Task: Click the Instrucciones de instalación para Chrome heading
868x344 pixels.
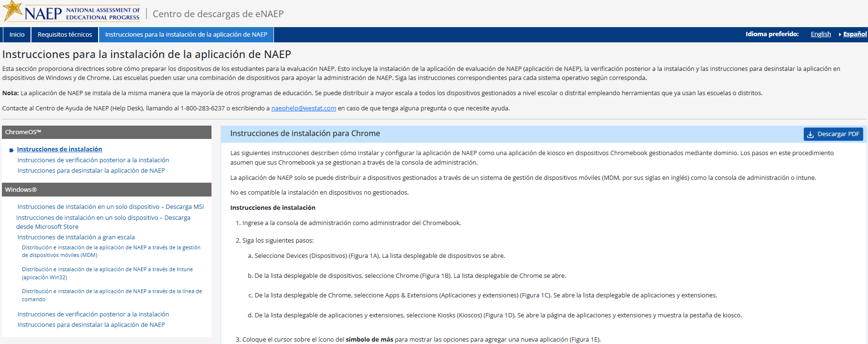Action: (305, 134)
